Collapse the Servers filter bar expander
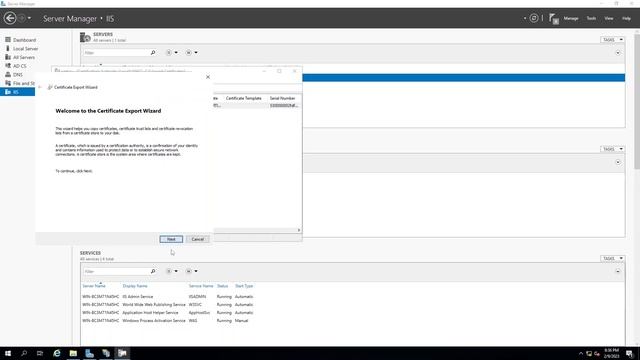 pyautogui.click(x=618, y=53)
